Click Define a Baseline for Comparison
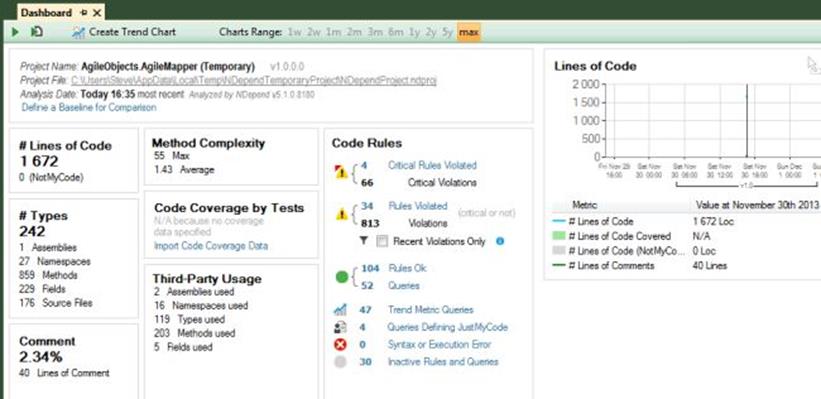This screenshot has height=399, width=821. (89, 107)
